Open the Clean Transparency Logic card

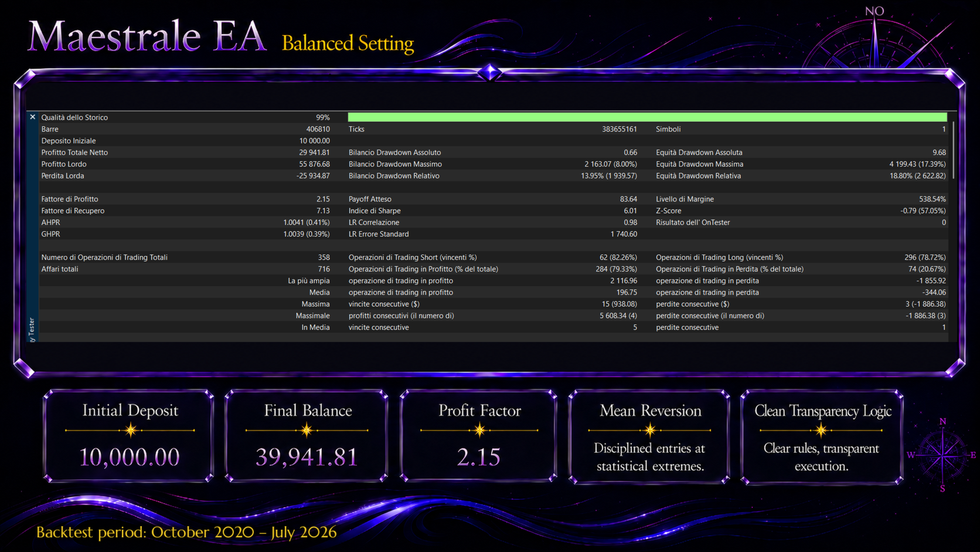pos(822,436)
